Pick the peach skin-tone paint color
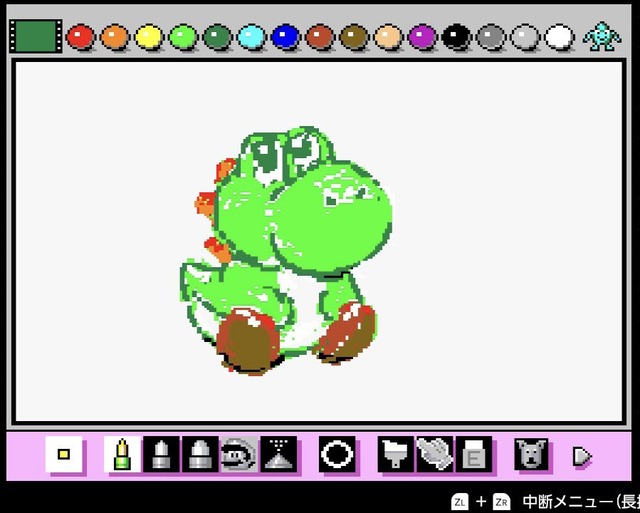 click(389, 37)
